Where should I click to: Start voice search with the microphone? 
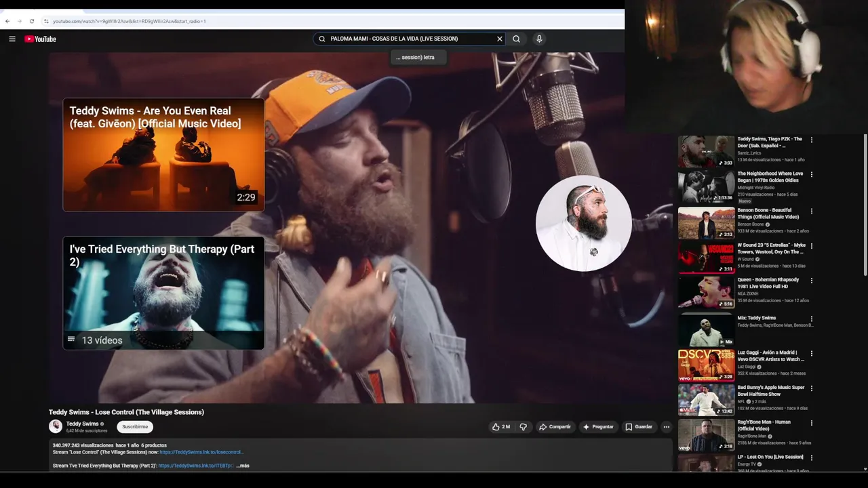click(539, 39)
